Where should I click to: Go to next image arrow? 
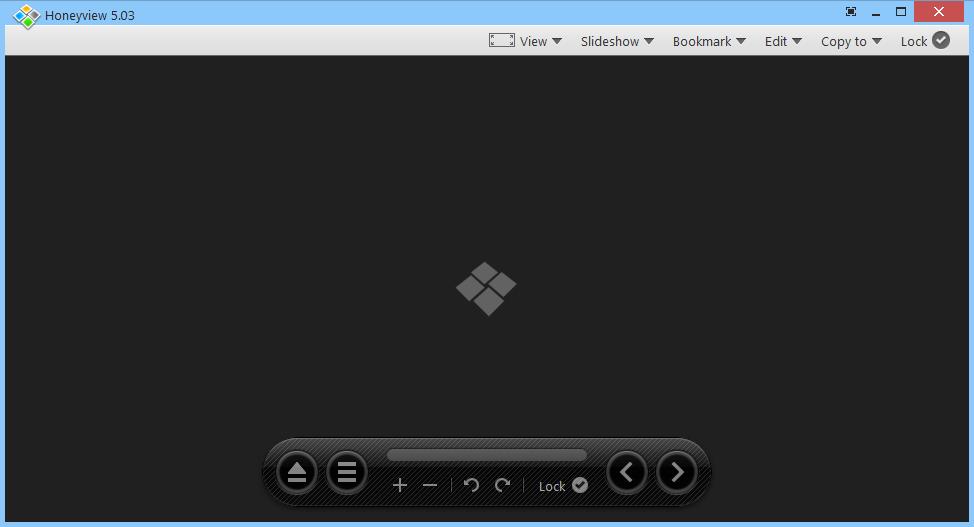click(677, 472)
